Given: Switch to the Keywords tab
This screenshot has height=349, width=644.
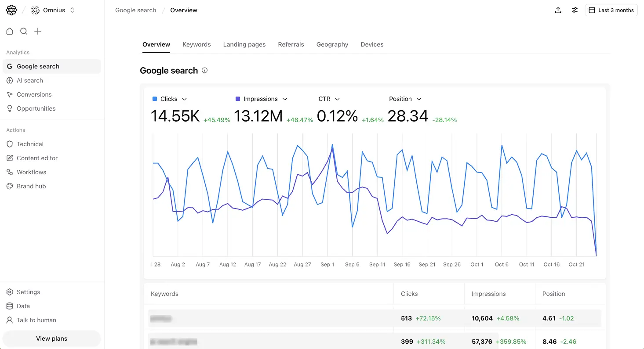Looking at the screenshot, I should [x=196, y=44].
